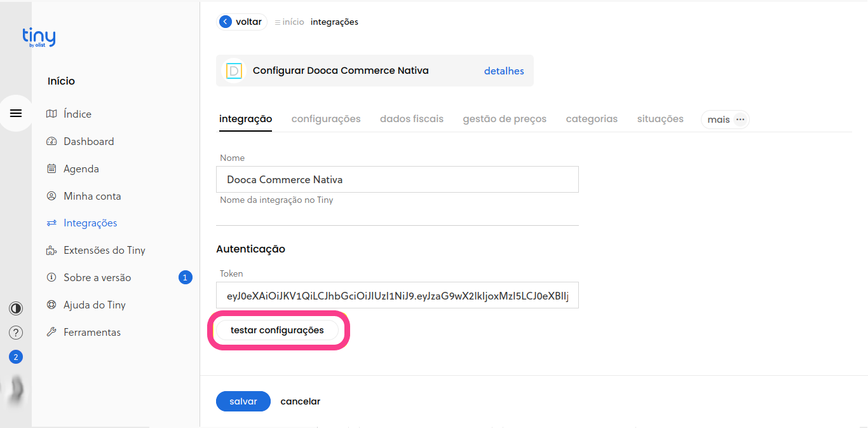
Task: Open the detalhes link
Action: pos(504,71)
